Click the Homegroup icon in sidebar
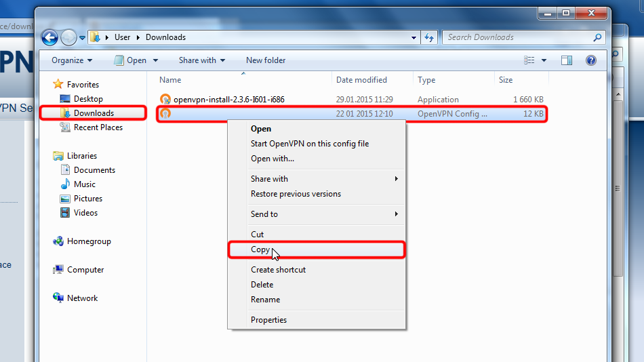This screenshot has width=644, height=362. 58,241
